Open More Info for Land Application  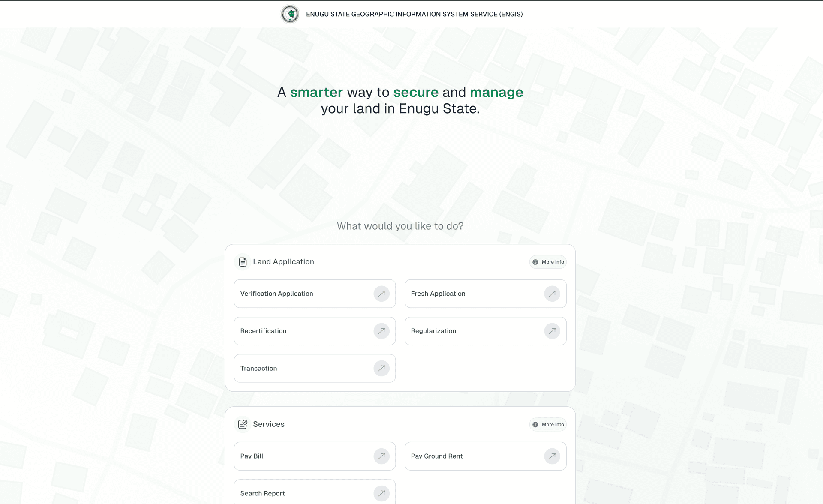tap(548, 262)
